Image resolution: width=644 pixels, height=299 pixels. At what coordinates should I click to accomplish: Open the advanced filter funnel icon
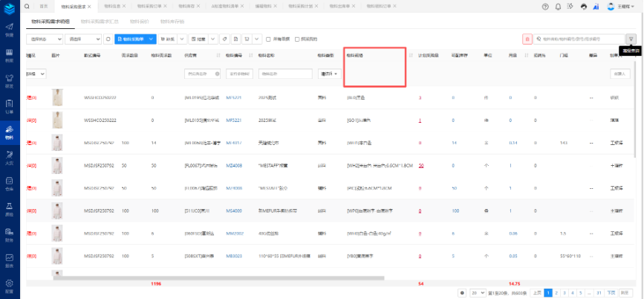tap(631, 39)
